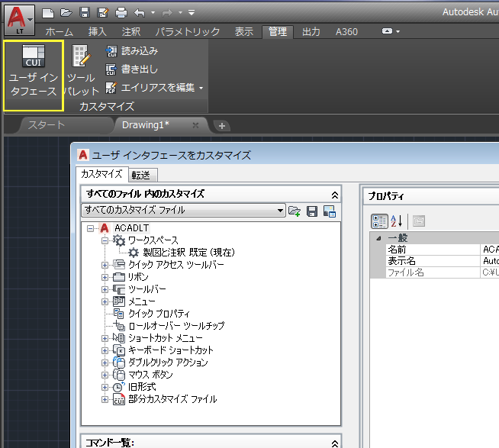Expand the ダブルクリック アクション node
499x448 pixels.
pos(105,363)
